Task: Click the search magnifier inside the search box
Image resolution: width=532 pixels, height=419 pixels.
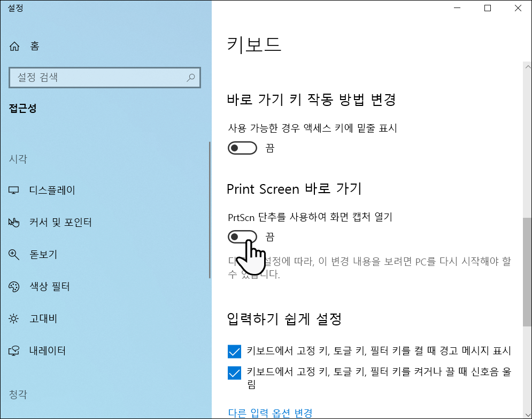Action: pyautogui.click(x=191, y=78)
